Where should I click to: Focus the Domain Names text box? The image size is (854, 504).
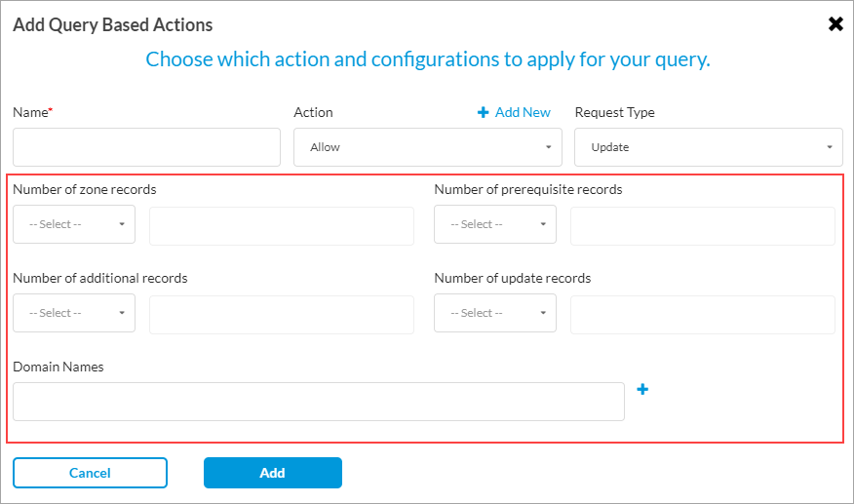[318, 402]
